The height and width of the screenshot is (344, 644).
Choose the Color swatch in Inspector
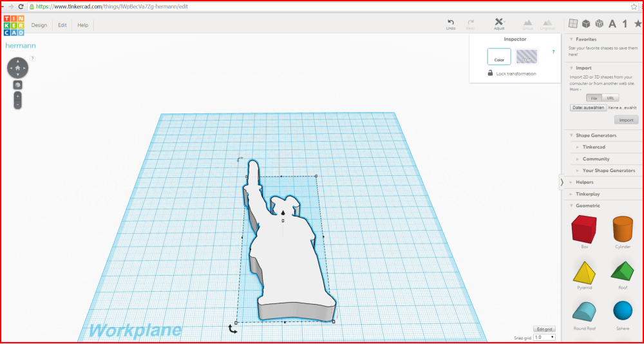tap(499, 57)
